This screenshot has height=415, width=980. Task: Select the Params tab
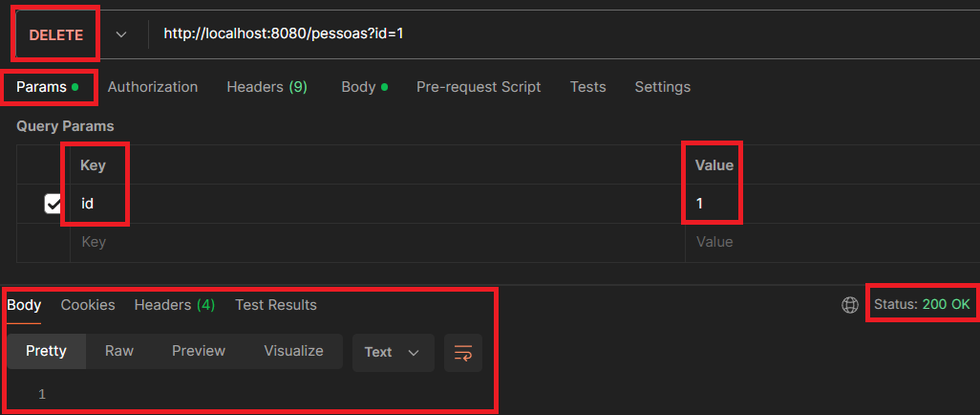(41, 87)
